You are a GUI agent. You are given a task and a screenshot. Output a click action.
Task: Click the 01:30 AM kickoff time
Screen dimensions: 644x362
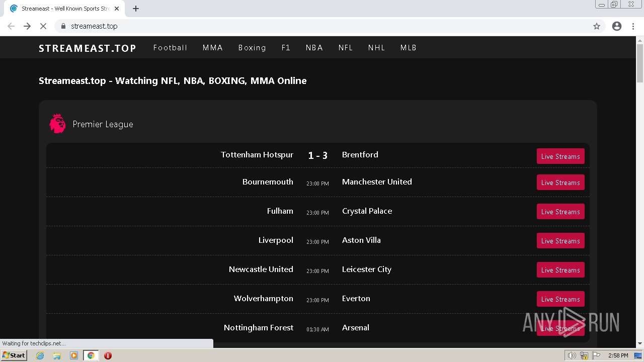coord(317,329)
